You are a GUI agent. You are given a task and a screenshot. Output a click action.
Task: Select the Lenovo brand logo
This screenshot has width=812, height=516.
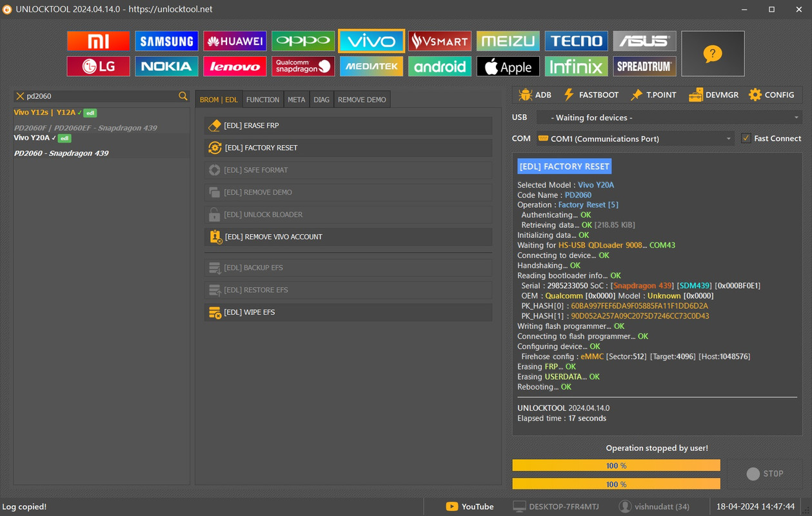pyautogui.click(x=235, y=66)
